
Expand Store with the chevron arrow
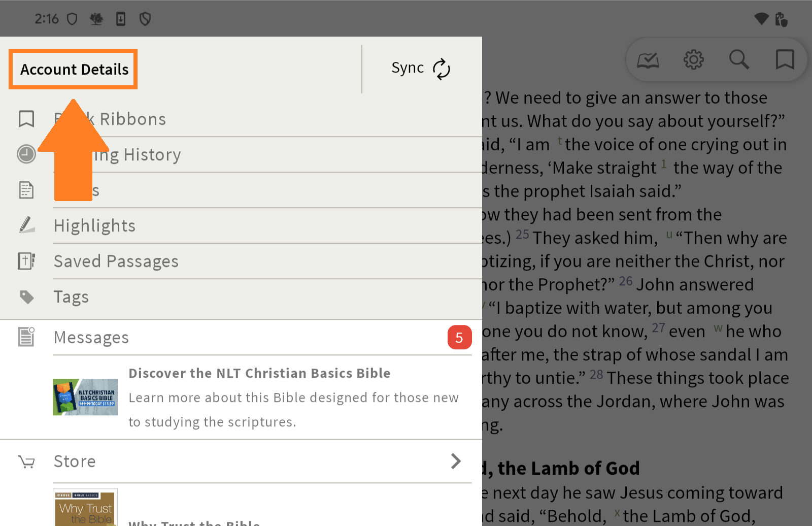tap(456, 461)
